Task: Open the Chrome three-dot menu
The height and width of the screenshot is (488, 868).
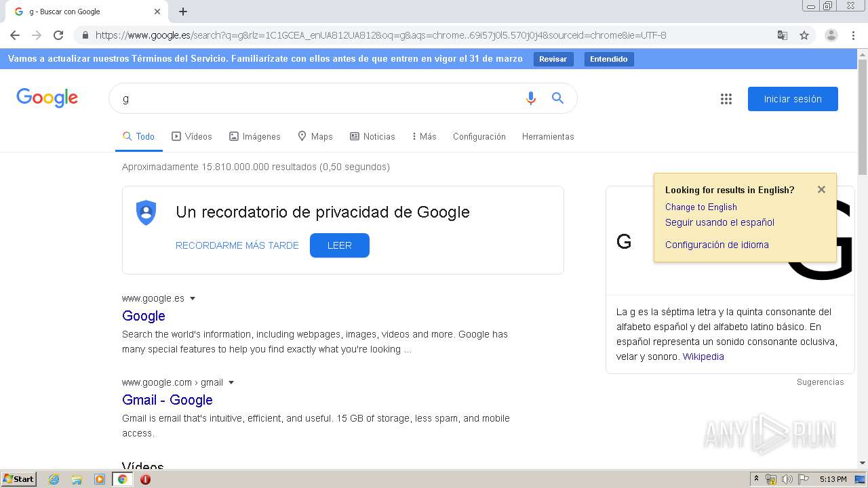Action: coord(853,35)
